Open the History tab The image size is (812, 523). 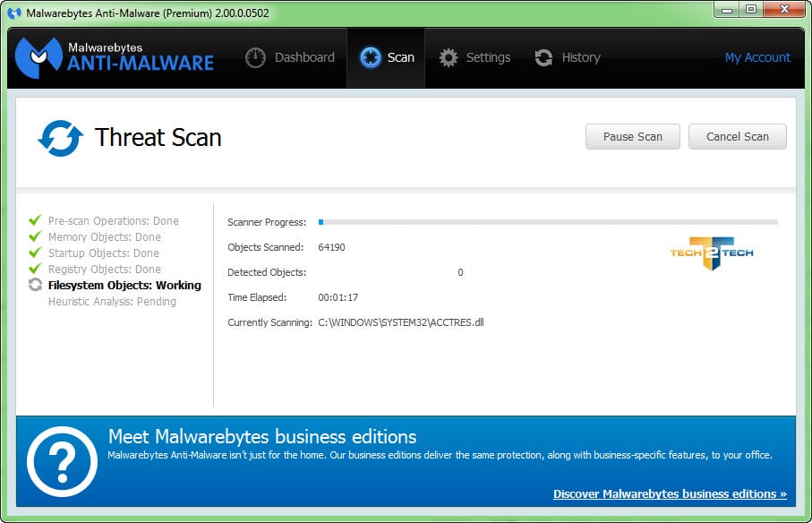pos(568,57)
